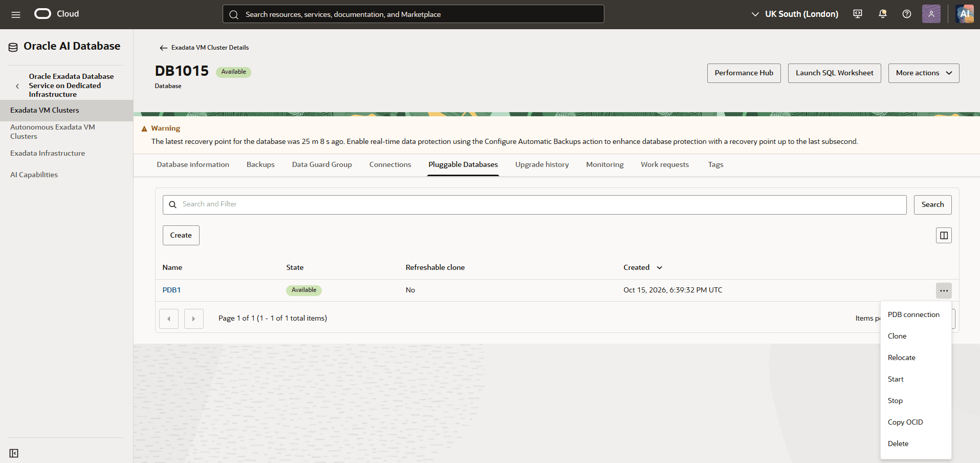Viewport: 980px width, 463px height.
Task: Go to the next page arrow
Action: point(194,319)
